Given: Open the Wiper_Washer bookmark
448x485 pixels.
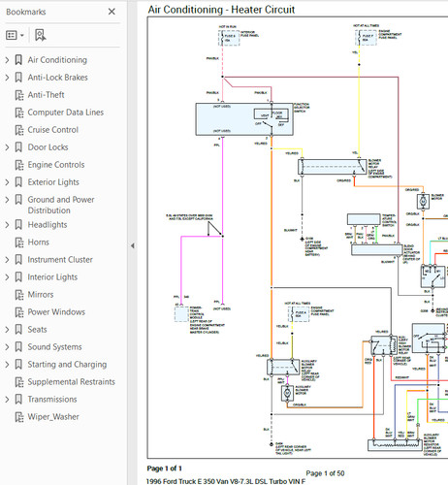Looking at the screenshot, I should 53,417.
